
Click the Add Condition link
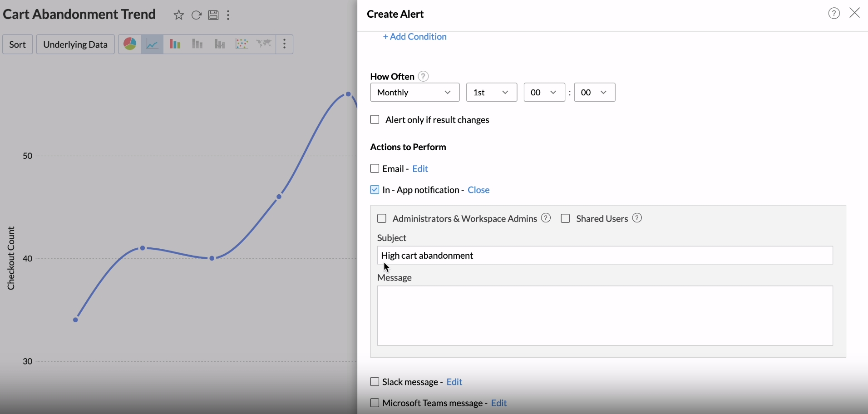[x=414, y=36]
